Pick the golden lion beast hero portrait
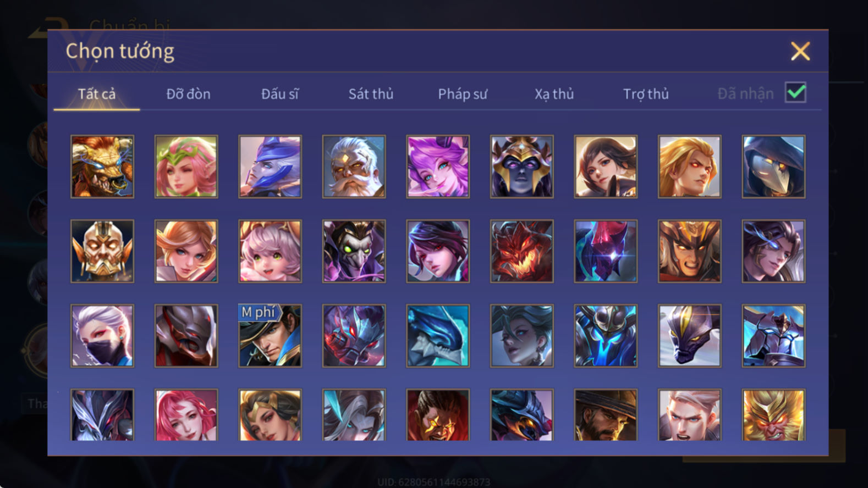Screen dimensions: 868x488 (102, 167)
